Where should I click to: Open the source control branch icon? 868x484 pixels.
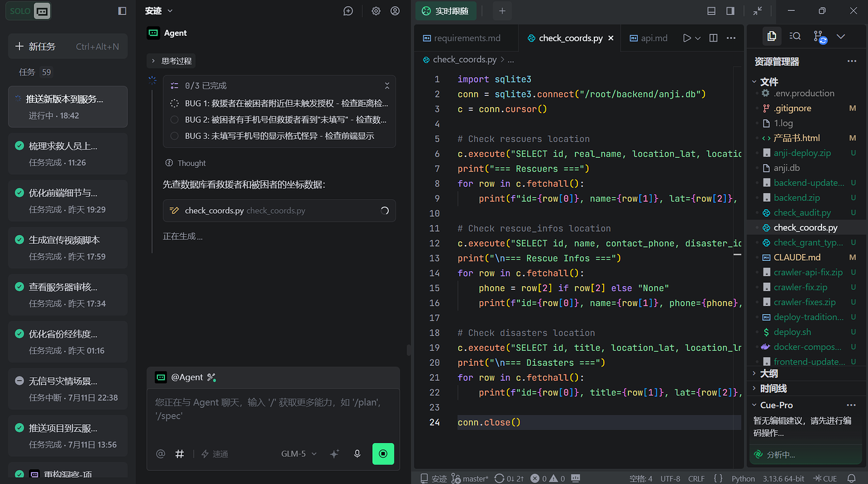[x=819, y=37]
